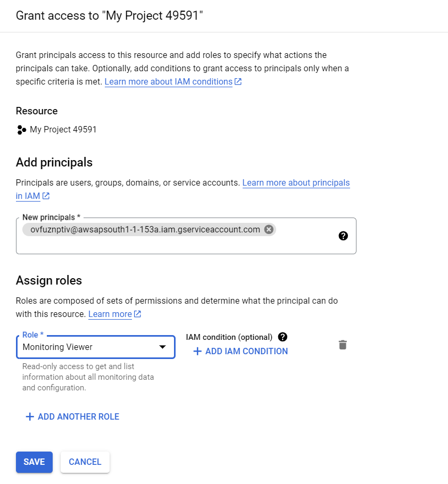Click the project icon beside My Project 49591

pos(21,130)
